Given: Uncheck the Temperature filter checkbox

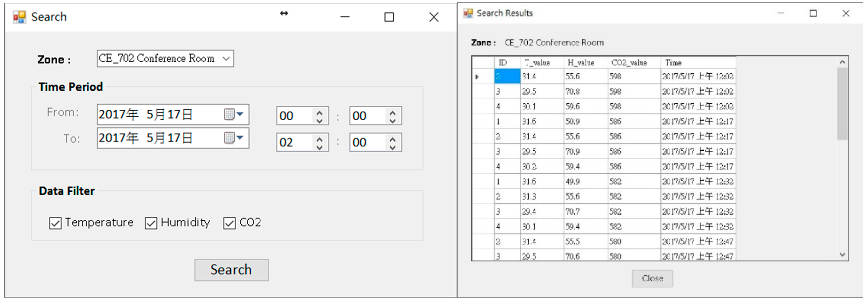Looking at the screenshot, I should 55,223.
